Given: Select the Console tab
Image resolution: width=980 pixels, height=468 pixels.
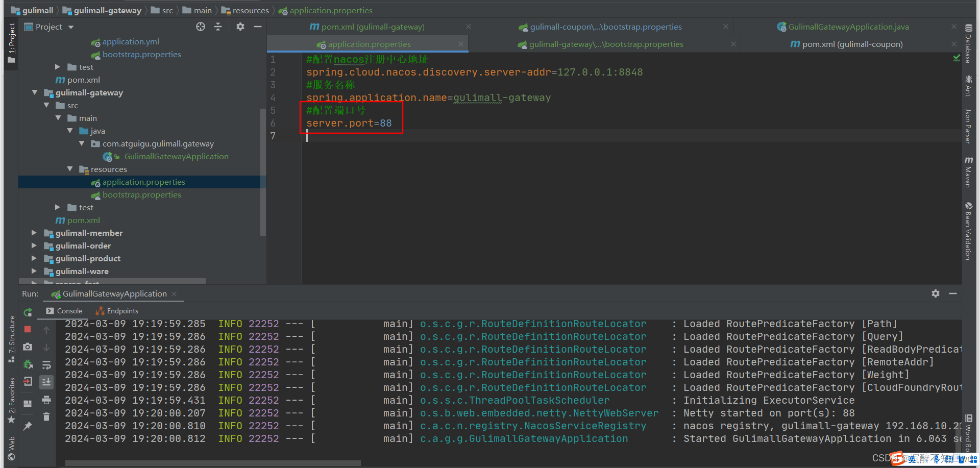Looking at the screenshot, I should (x=64, y=311).
